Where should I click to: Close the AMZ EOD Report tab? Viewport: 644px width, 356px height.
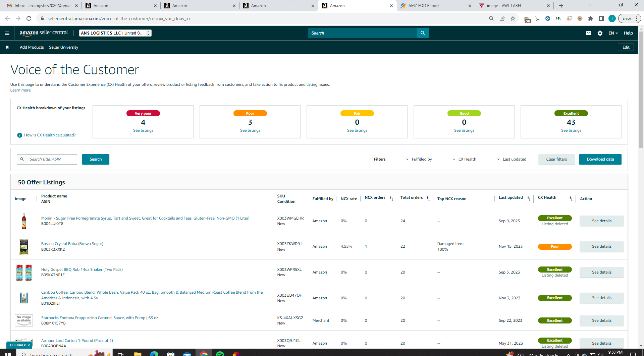(470, 6)
